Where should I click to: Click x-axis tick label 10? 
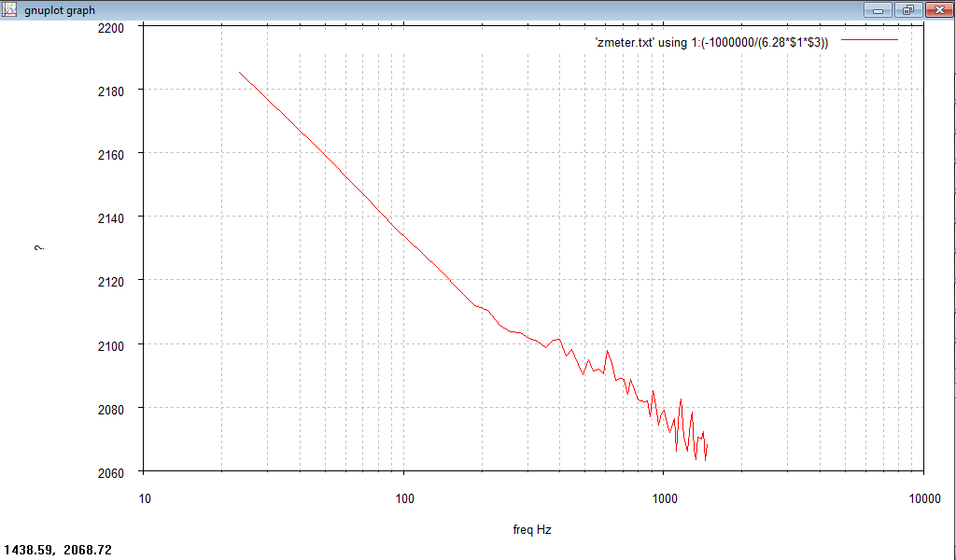(x=145, y=498)
